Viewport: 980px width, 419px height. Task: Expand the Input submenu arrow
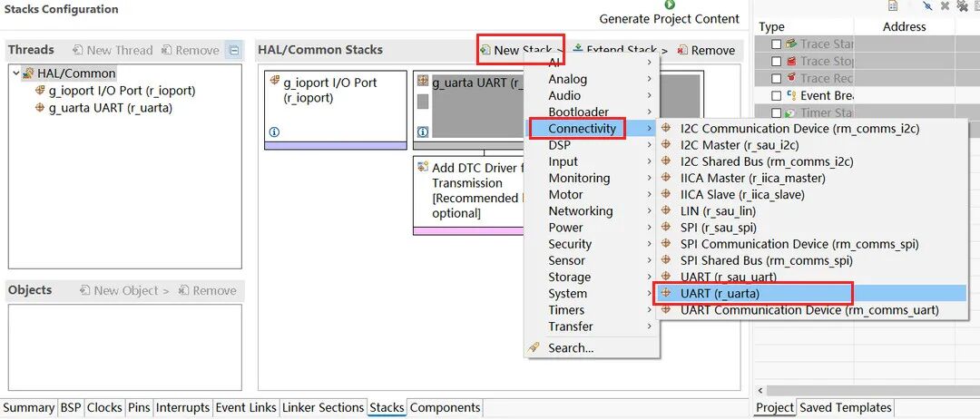[x=650, y=161]
